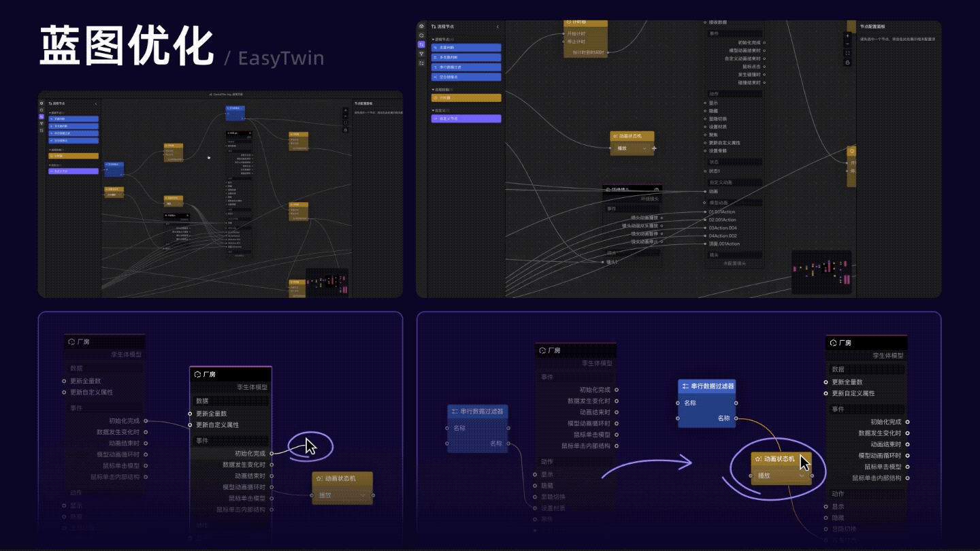Click plus icon beside 动画状态机 node, large editor

point(654,148)
